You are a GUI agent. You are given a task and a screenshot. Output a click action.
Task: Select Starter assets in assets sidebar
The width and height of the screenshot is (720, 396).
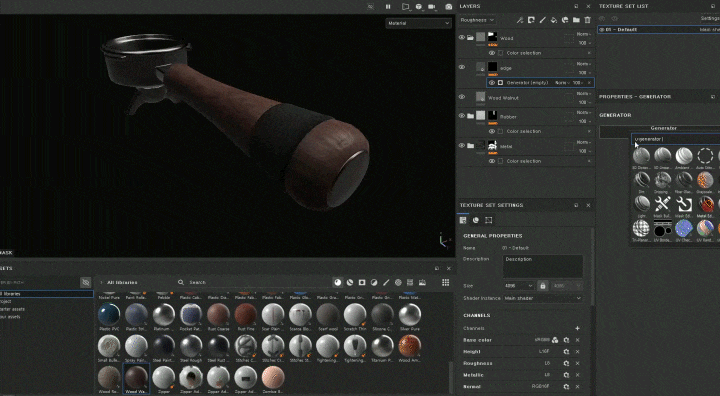point(12,309)
